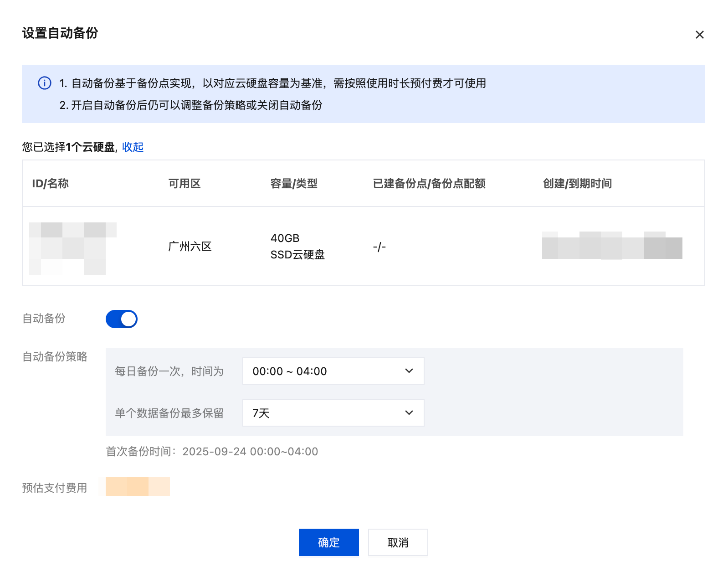The image size is (728, 577).
Task: Click the 创建/到期时间 column header
Action: 577,184
